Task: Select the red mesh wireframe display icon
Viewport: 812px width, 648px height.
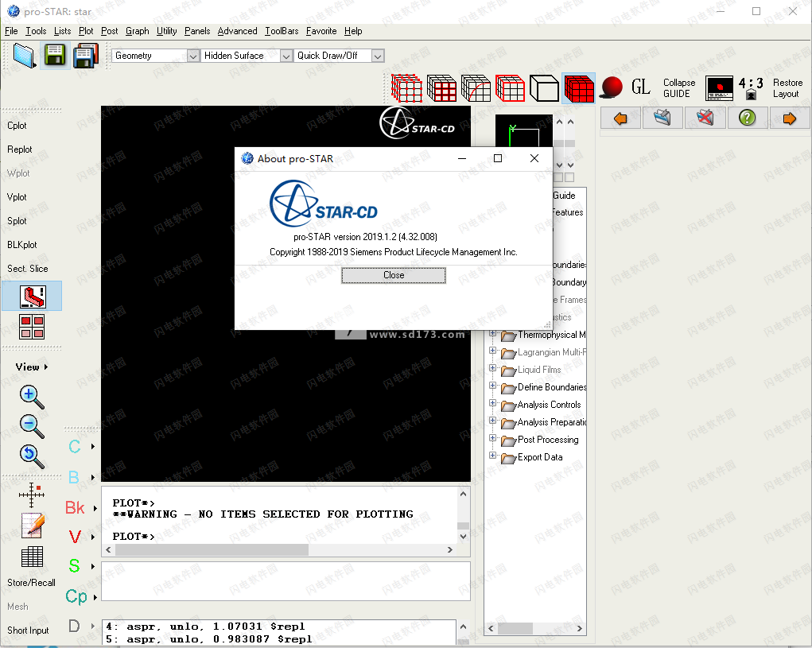Action: 406,88
